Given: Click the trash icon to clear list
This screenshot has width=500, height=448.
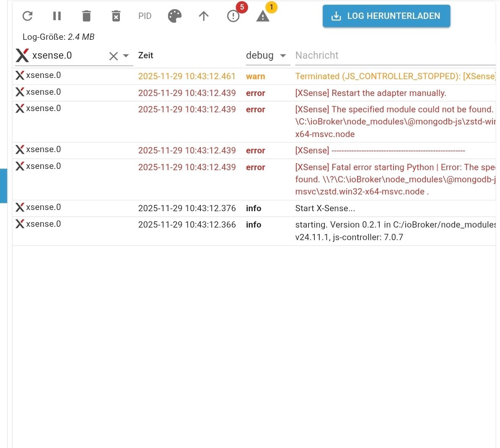Looking at the screenshot, I should (86, 16).
